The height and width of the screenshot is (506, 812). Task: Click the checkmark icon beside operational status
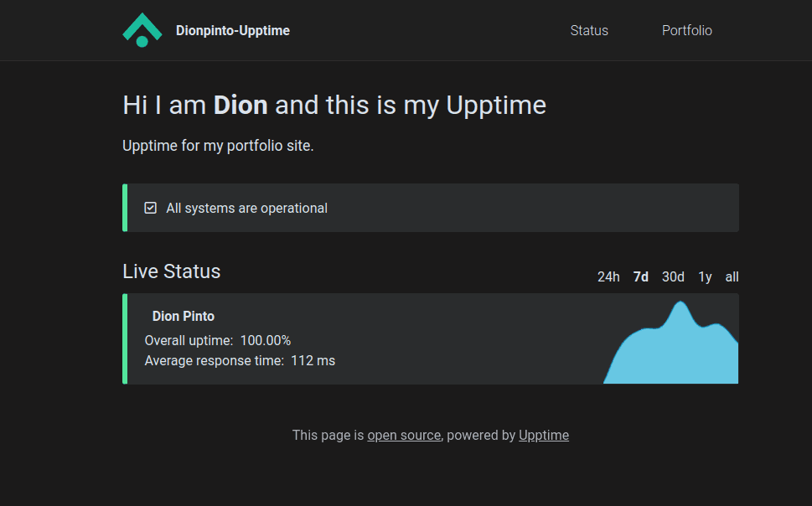click(x=150, y=207)
